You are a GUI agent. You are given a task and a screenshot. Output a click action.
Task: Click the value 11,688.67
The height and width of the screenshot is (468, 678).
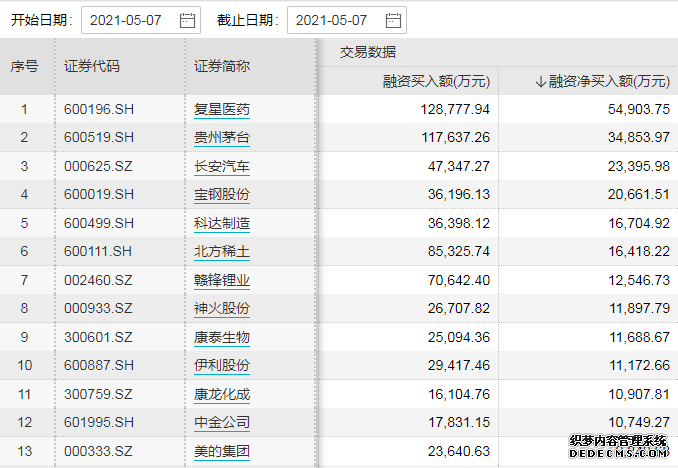click(640, 337)
